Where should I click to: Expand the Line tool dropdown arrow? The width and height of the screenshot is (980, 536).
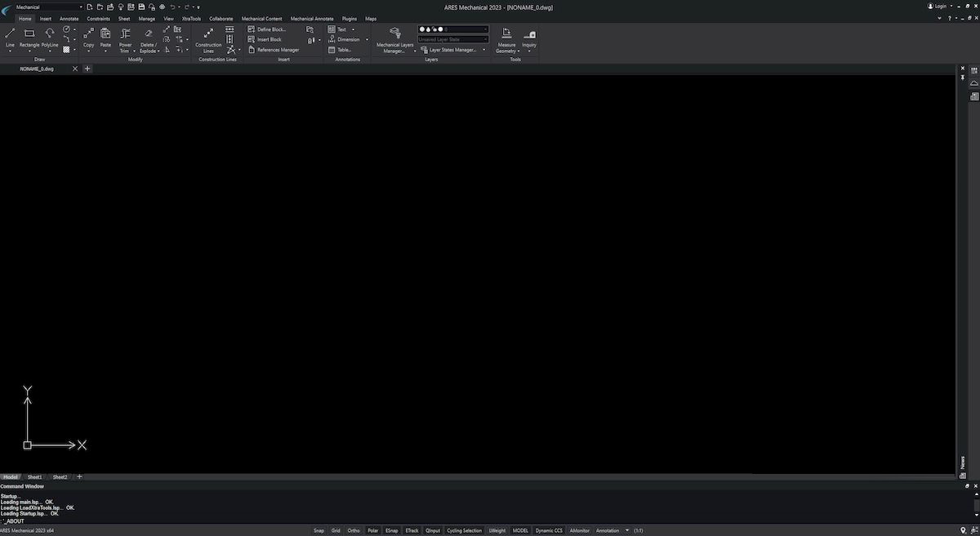pos(10,51)
